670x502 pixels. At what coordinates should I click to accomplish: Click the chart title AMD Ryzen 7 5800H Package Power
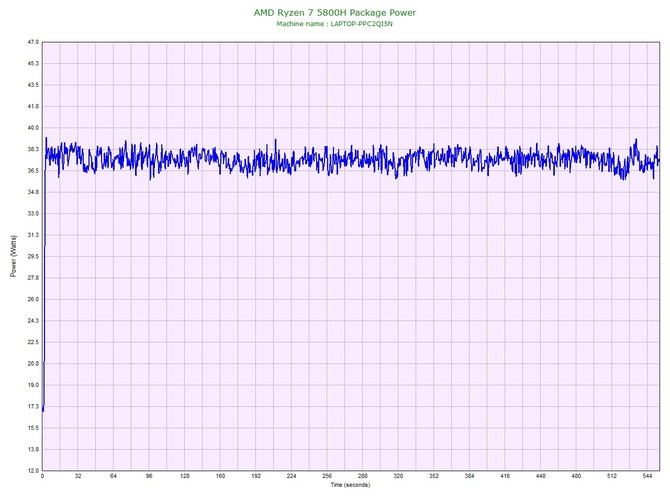click(335, 12)
